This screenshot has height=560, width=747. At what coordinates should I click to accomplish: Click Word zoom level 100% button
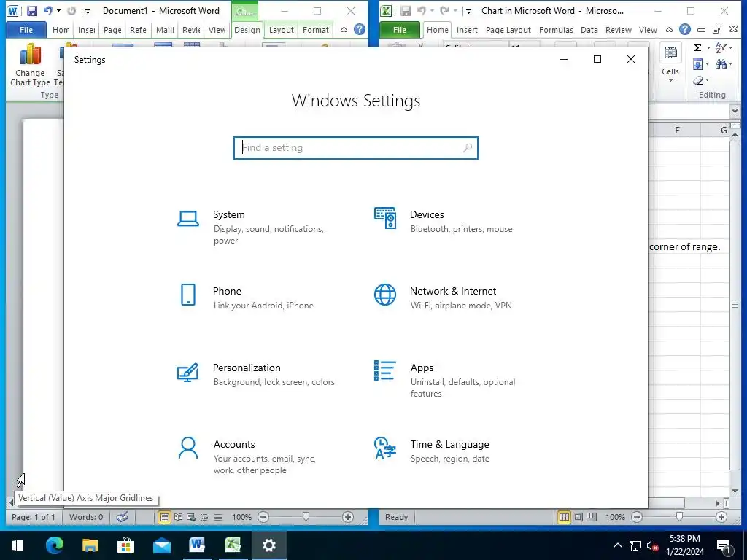point(241,517)
